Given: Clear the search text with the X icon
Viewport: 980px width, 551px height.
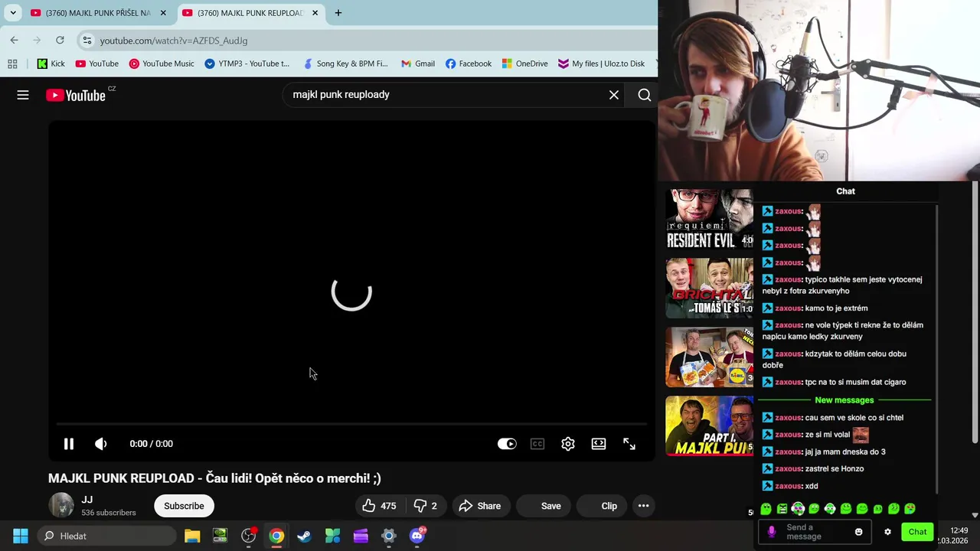Looking at the screenshot, I should click(x=614, y=95).
